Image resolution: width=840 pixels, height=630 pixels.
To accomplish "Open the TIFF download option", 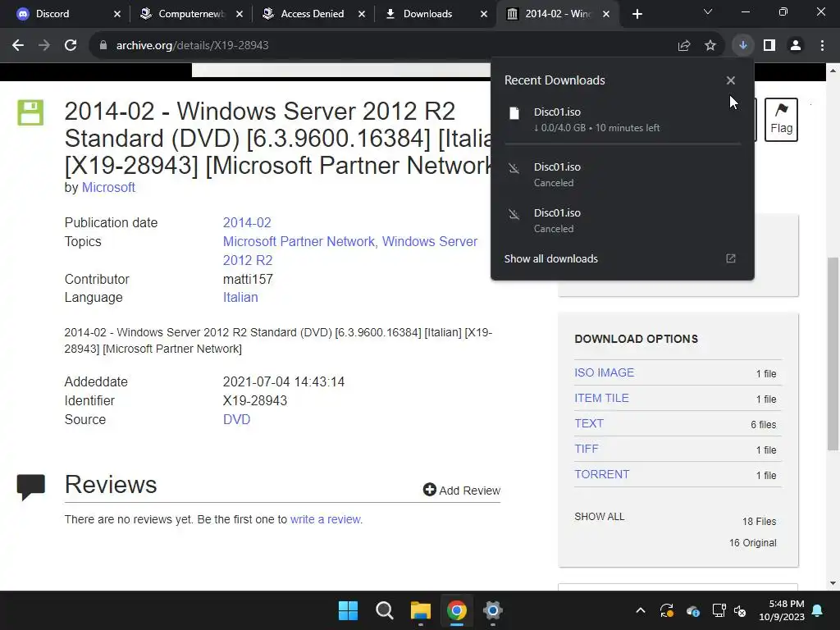I will 586,449.
